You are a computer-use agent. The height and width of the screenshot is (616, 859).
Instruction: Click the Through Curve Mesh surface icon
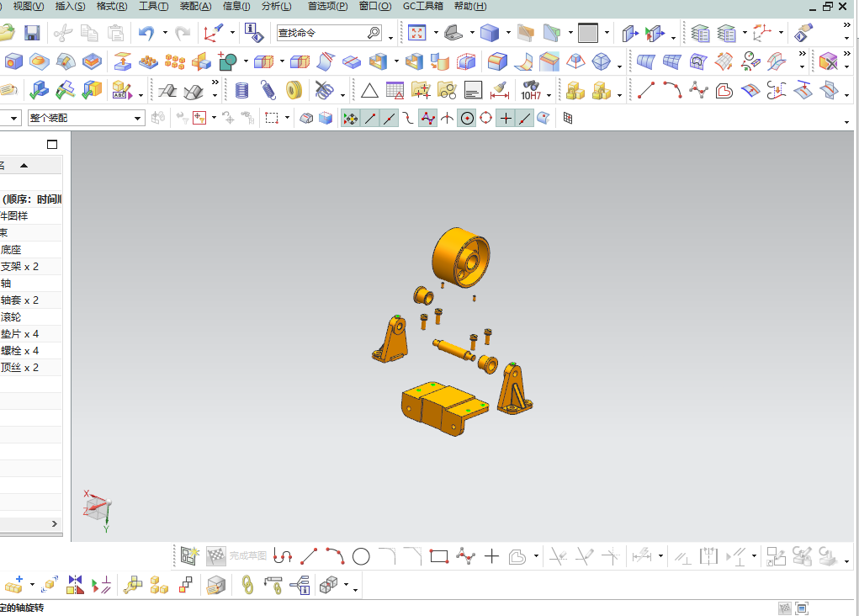671,61
